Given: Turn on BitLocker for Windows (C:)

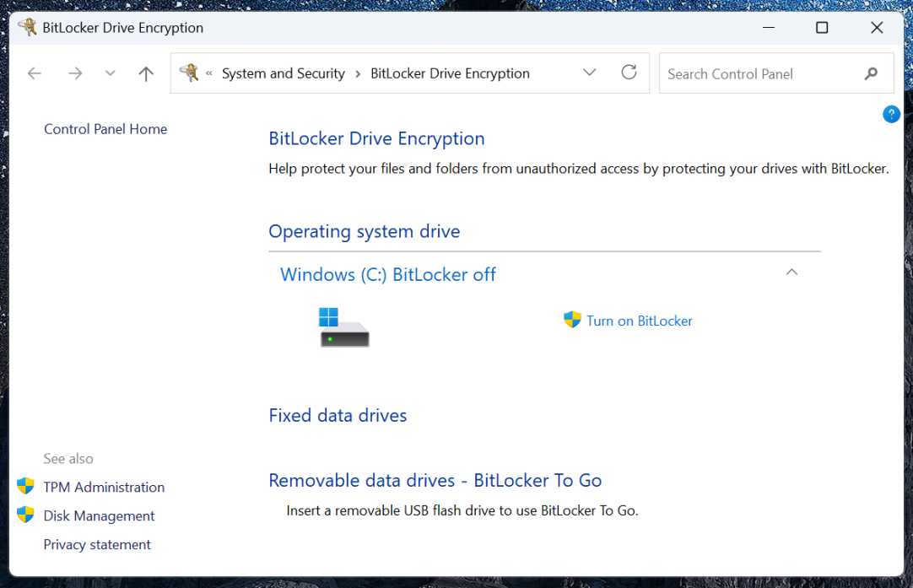Looking at the screenshot, I should [x=639, y=321].
